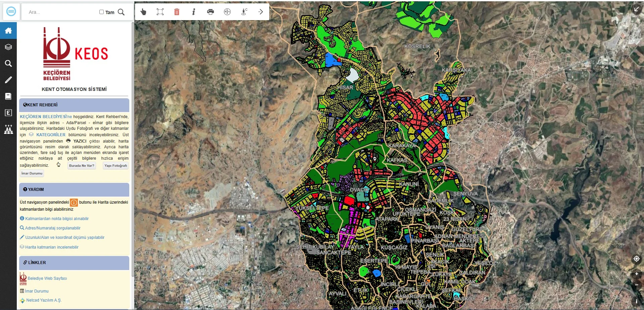Activate the rectangle selection tool
The width and height of the screenshot is (644, 310).
tap(160, 12)
